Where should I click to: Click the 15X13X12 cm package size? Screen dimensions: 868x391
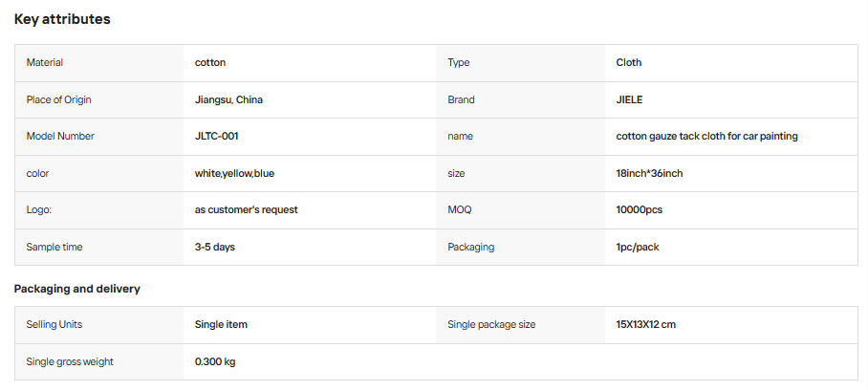tap(646, 324)
